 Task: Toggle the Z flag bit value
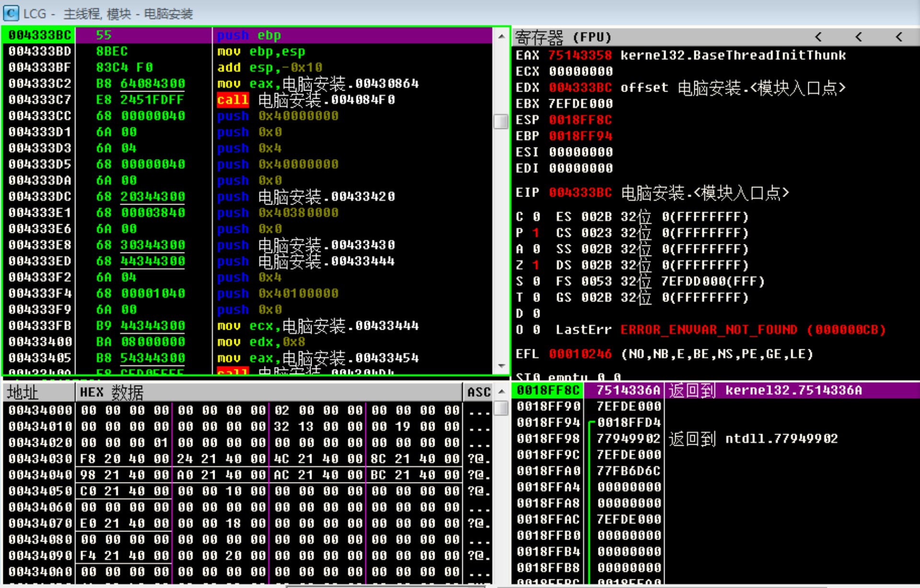point(536,265)
